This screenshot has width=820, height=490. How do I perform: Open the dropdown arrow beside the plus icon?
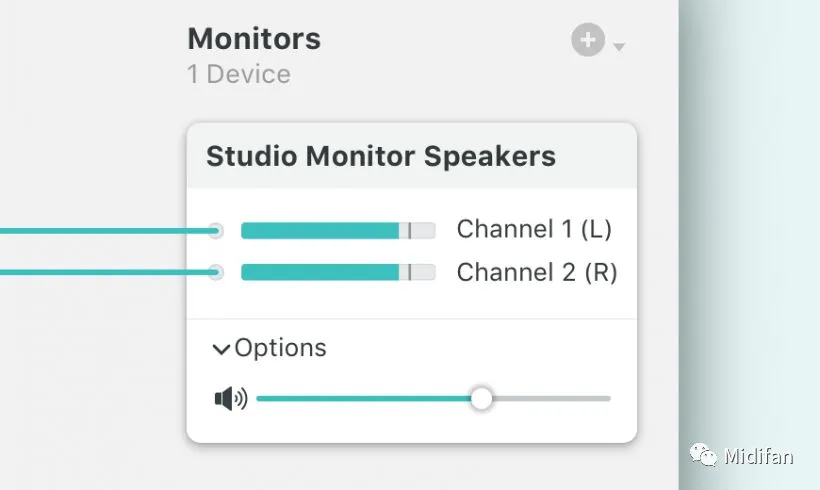tap(620, 47)
